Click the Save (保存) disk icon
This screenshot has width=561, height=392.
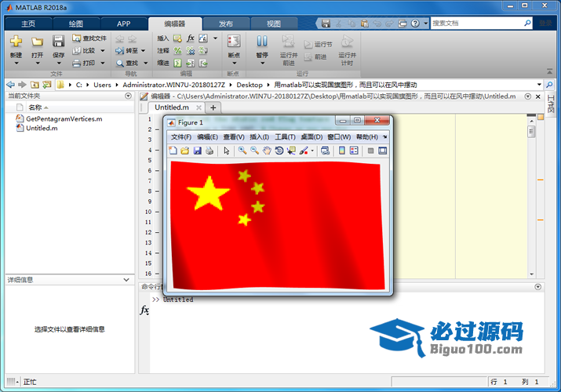click(58, 42)
